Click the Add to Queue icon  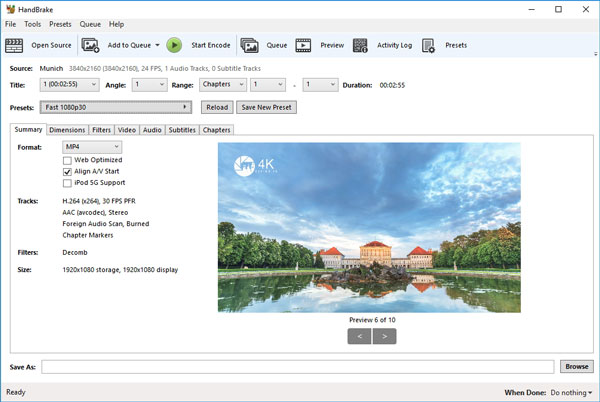(x=90, y=45)
